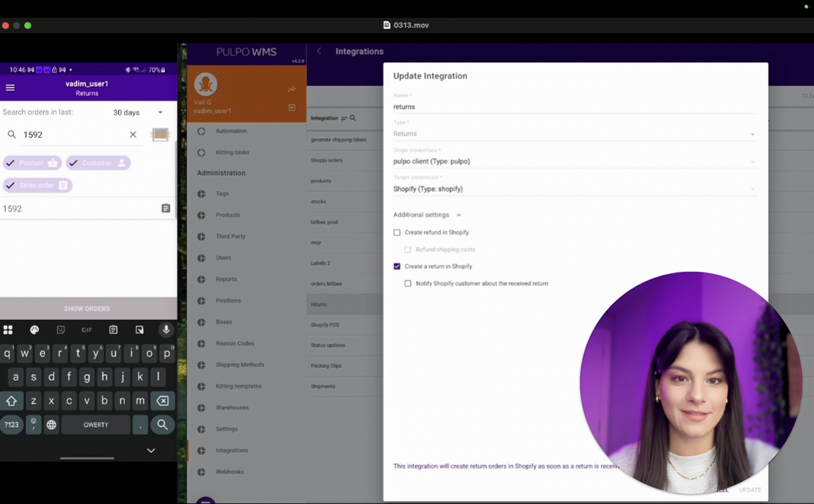This screenshot has height=504, width=814.
Task: Select billbee prod integration row
Action: [345, 222]
